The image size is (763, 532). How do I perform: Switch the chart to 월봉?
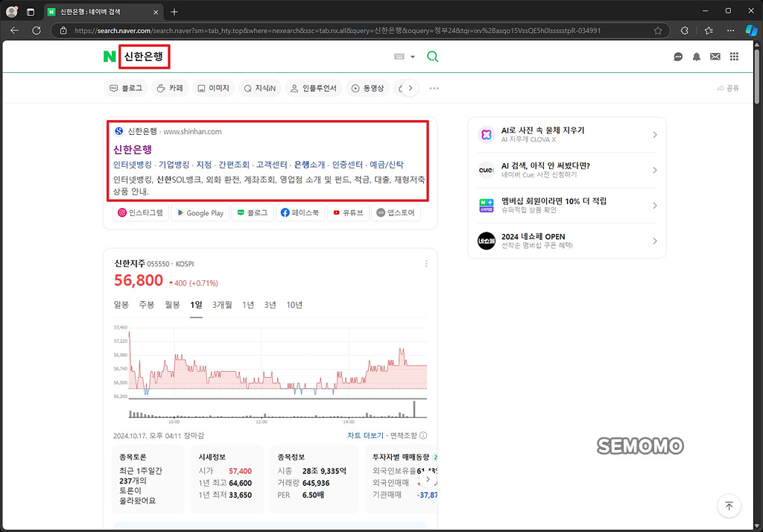coord(172,305)
